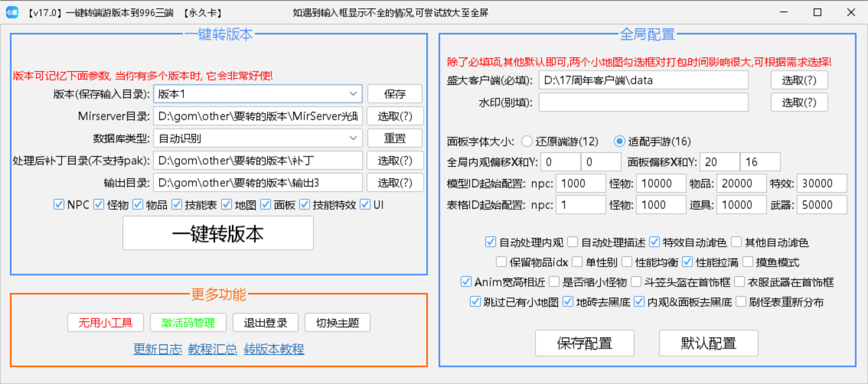The width and height of the screenshot is (868, 384).
Task: Enable the 摸鱼模式 checkbox
Action: click(x=748, y=262)
